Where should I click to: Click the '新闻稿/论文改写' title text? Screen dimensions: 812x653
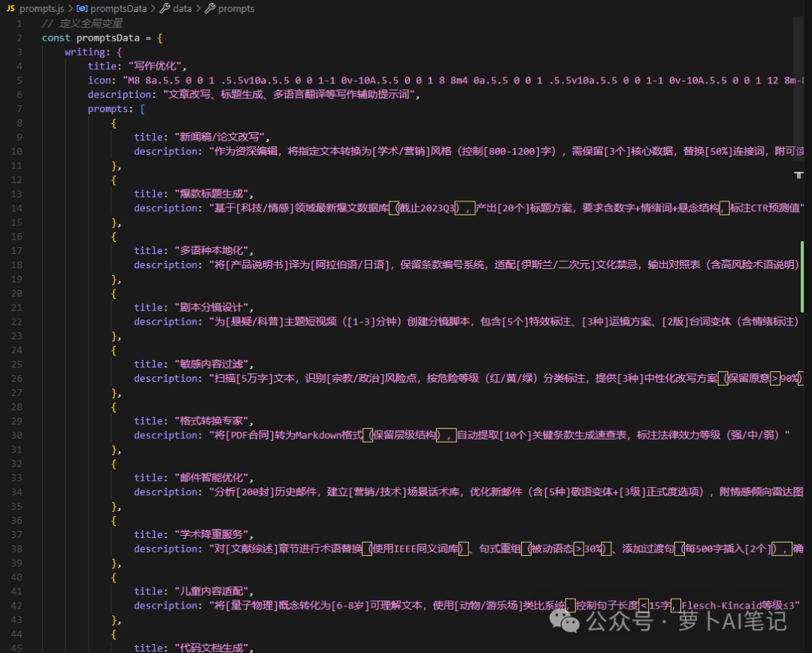pyautogui.click(x=220, y=137)
